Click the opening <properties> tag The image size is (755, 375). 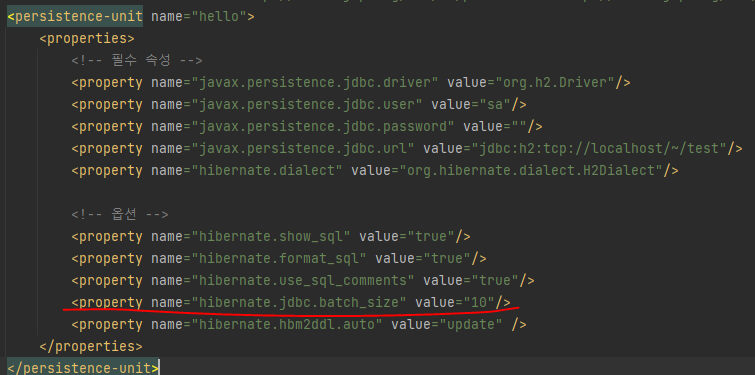click(87, 39)
